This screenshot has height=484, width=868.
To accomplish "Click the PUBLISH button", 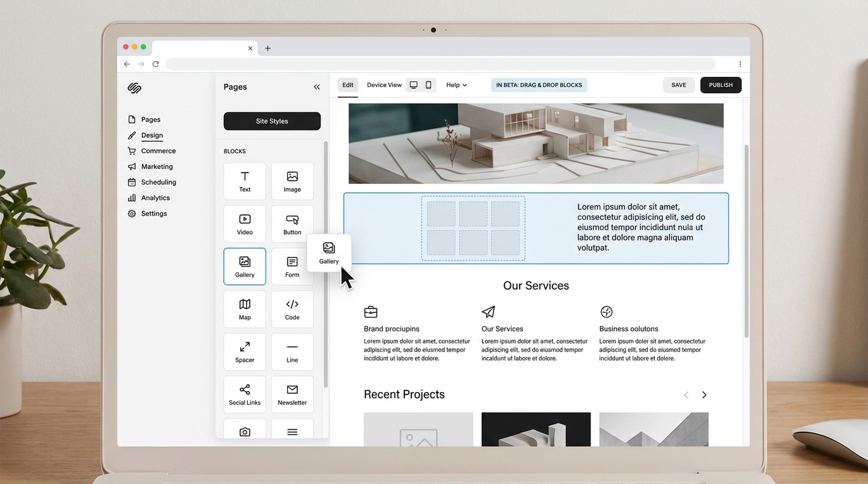I will tap(720, 84).
